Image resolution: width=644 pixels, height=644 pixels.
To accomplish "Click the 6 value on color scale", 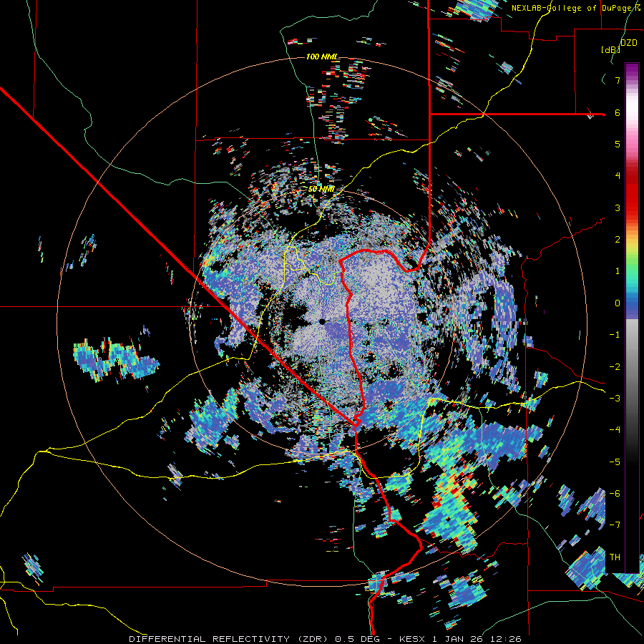I will [x=618, y=112].
